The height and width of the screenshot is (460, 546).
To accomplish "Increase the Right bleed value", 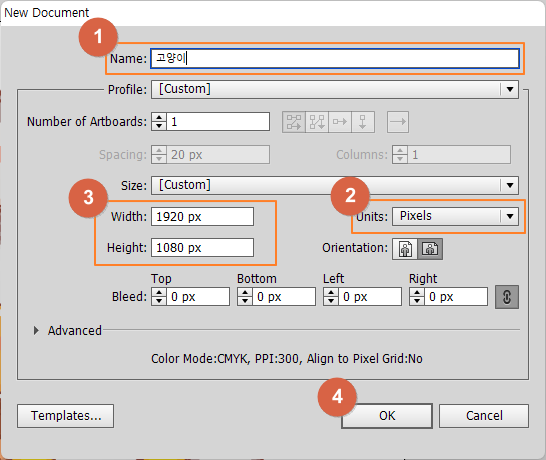I will click(417, 293).
